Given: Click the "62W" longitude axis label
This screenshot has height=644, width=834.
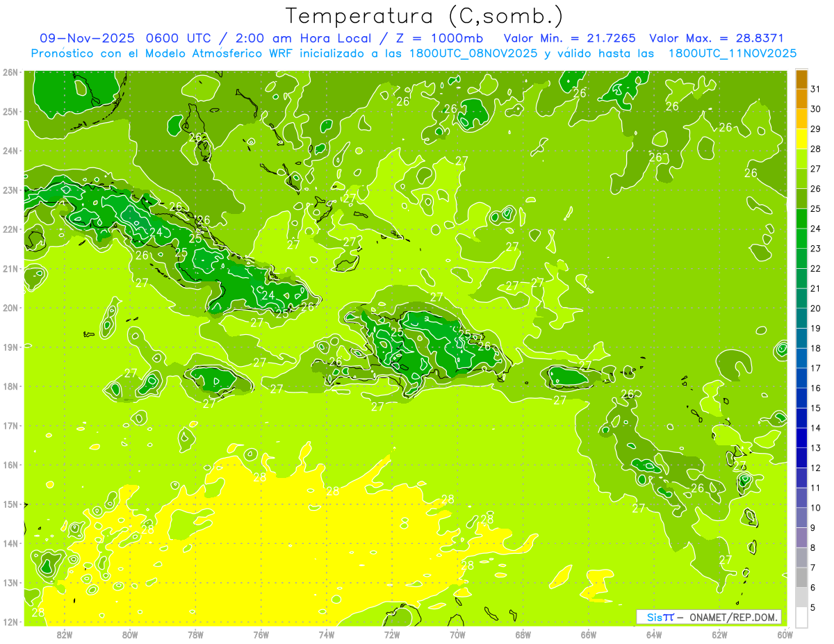Looking at the screenshot, I should coord(720,634).
